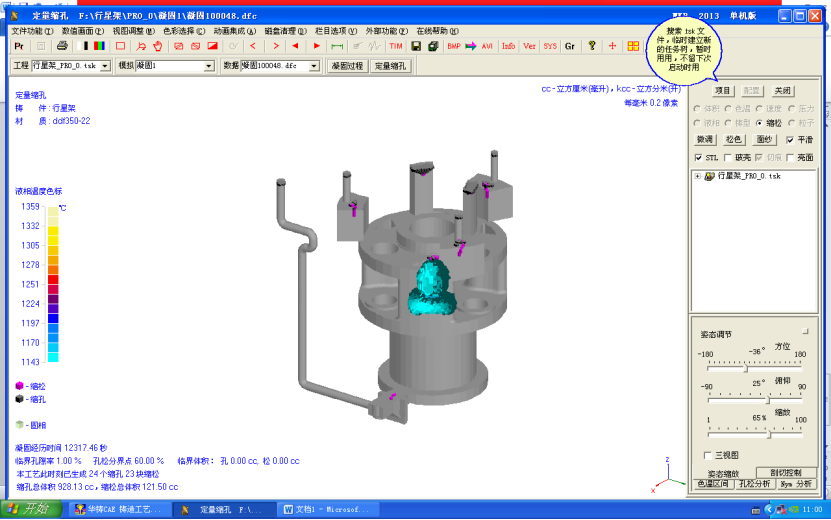The image size is (831, 520).
Task: Select the 缩松 radio button
Action: [x=761, y=123]
